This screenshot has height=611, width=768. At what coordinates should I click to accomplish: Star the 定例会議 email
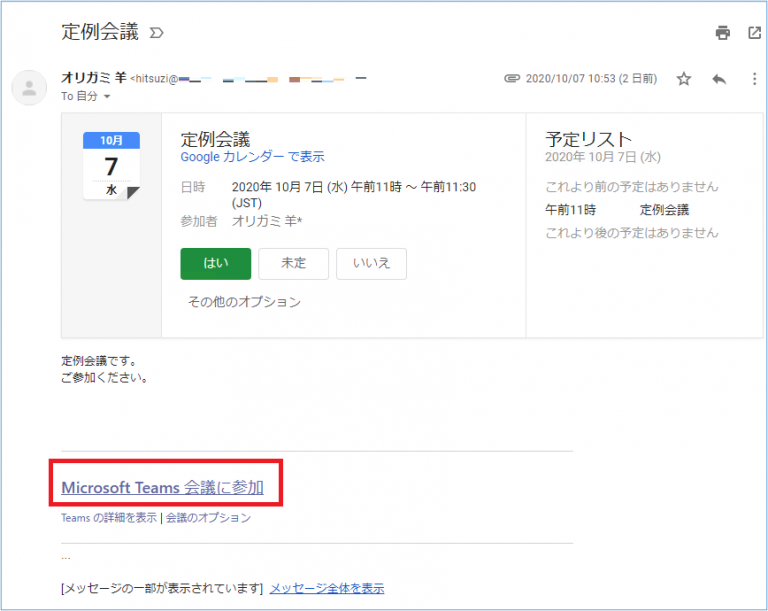click(684, 79)
